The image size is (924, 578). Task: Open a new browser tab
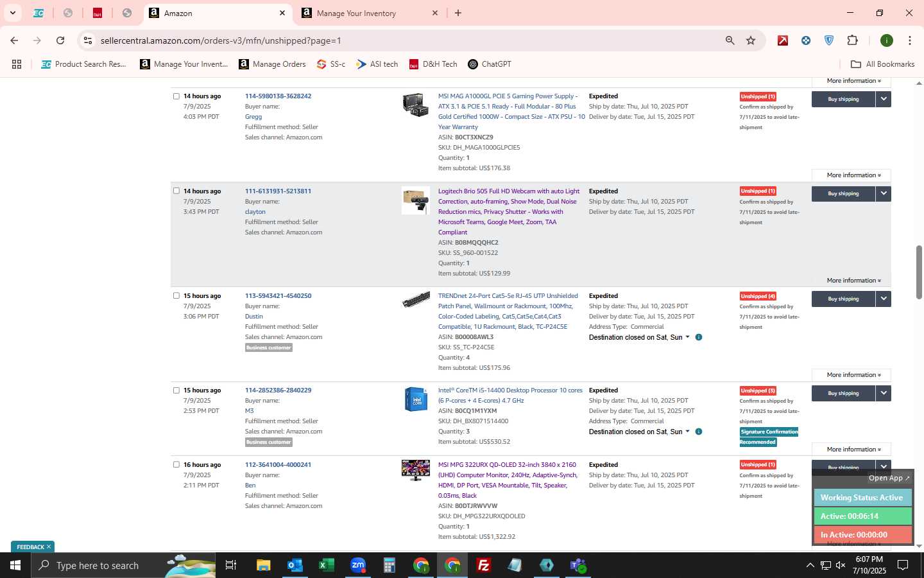click(458, 13)
